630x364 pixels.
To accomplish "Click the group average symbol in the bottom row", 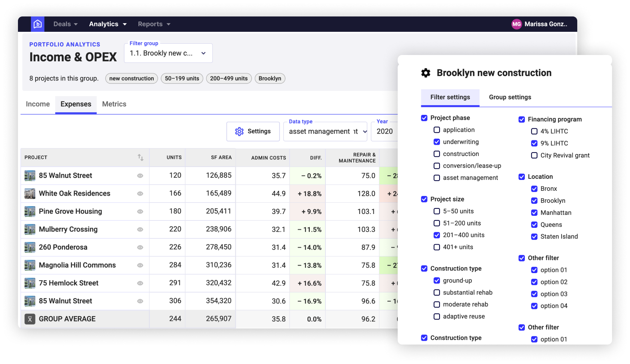I will click(x=30, y=319).
